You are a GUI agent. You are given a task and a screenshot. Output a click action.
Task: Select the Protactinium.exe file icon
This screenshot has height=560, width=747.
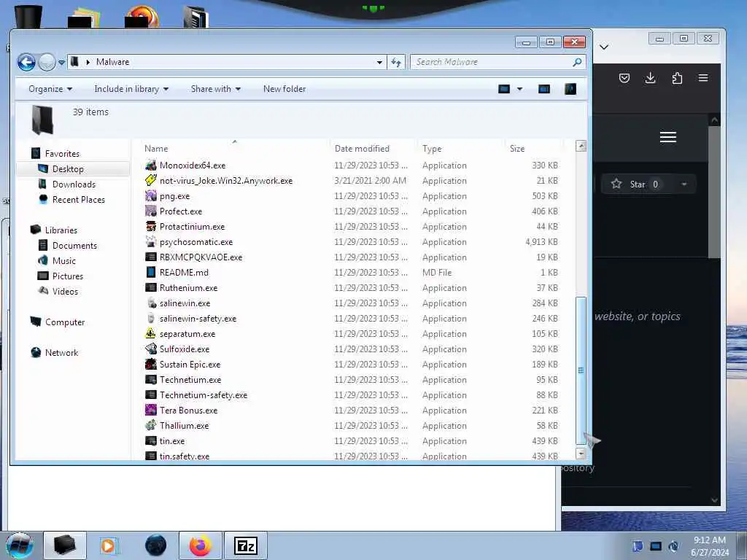coord(151,226)
